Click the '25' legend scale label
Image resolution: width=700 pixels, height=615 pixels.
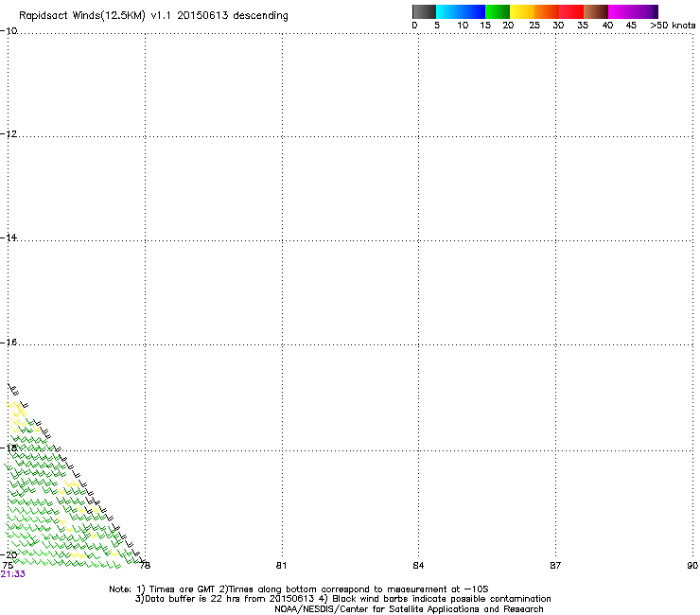click(534, 26)
